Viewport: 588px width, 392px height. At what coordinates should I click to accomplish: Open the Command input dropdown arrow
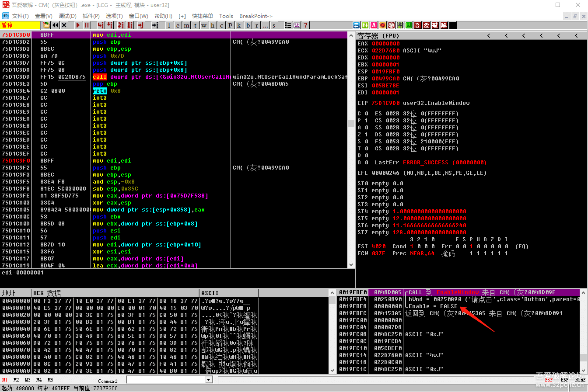tap(209, 380)
